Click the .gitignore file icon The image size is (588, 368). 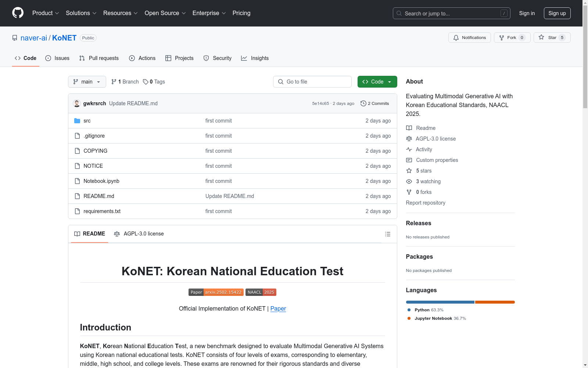pos(77,136)
